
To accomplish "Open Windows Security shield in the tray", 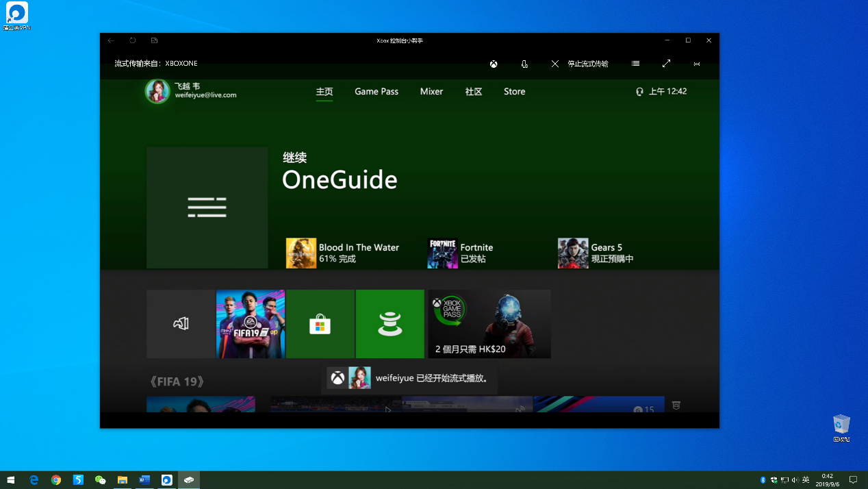I will coord(774,480).
